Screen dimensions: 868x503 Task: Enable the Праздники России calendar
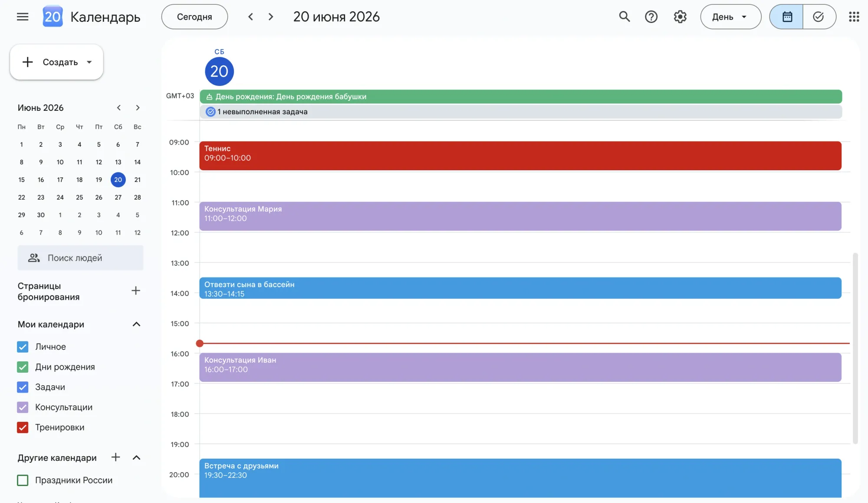23,480
